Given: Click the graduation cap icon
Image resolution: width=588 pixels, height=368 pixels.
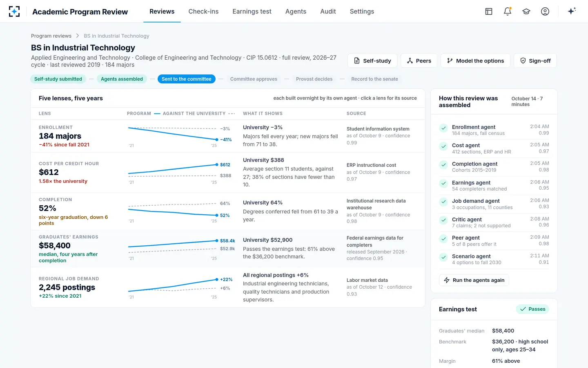Looking at the screenshot, I should 526,11.
